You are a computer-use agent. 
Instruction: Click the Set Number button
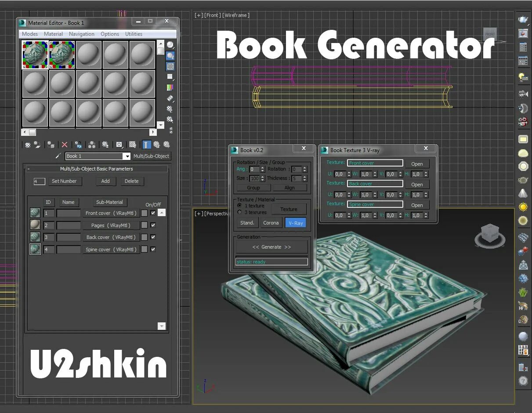(x=64, y=181)
